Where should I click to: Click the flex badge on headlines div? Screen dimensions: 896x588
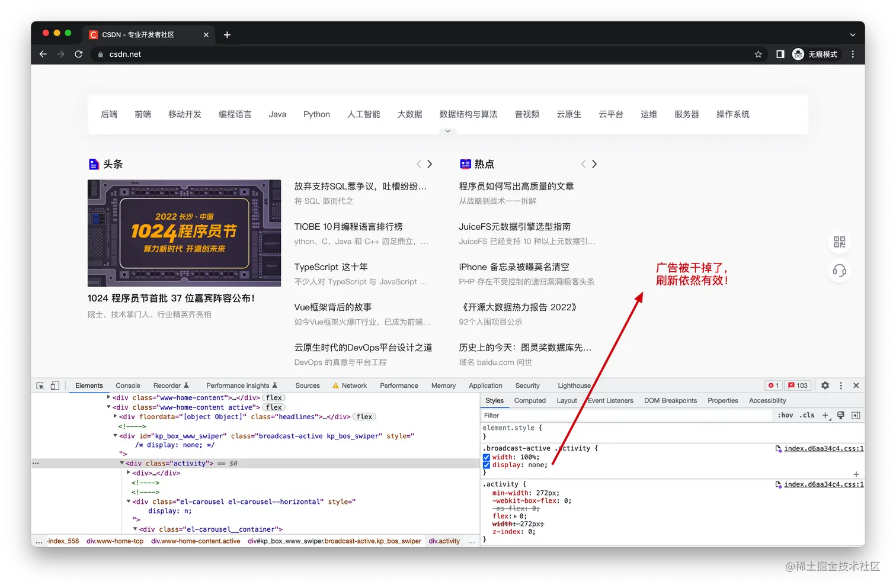point(364,417)
